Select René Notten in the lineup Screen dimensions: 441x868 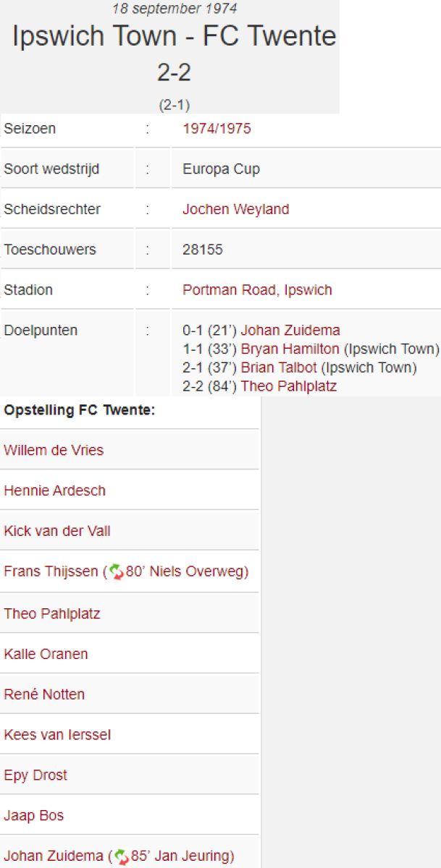click(x=44, y=694)
